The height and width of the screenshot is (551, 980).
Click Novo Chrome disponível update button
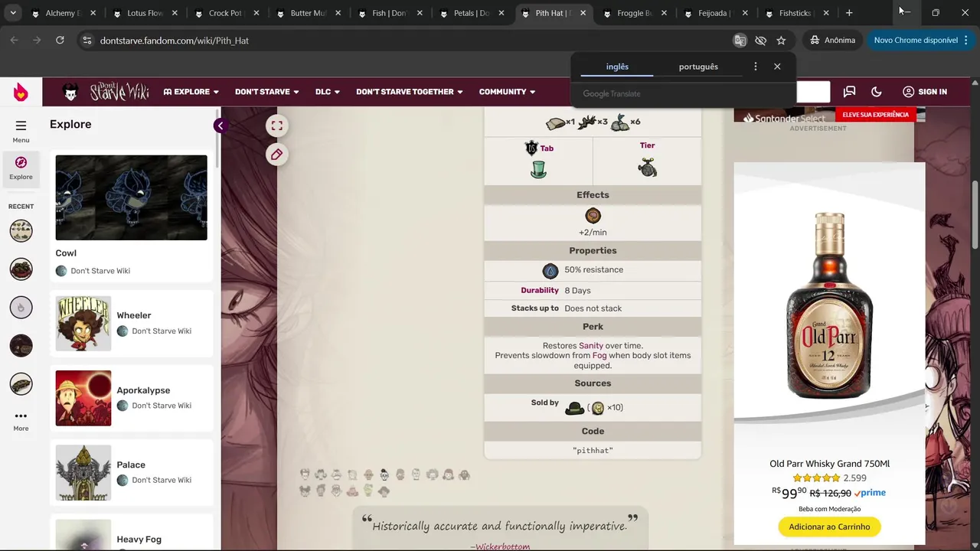(x=922, y=41)
